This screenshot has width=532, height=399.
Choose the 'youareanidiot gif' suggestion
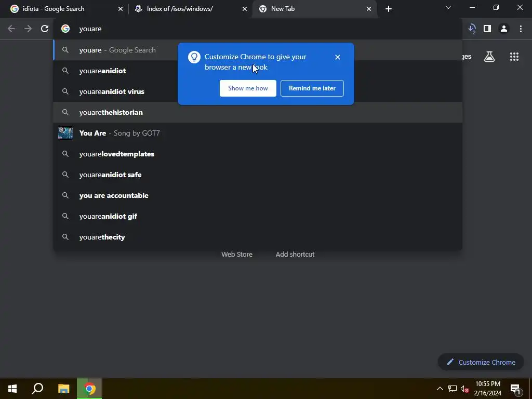tap(258, 216)
